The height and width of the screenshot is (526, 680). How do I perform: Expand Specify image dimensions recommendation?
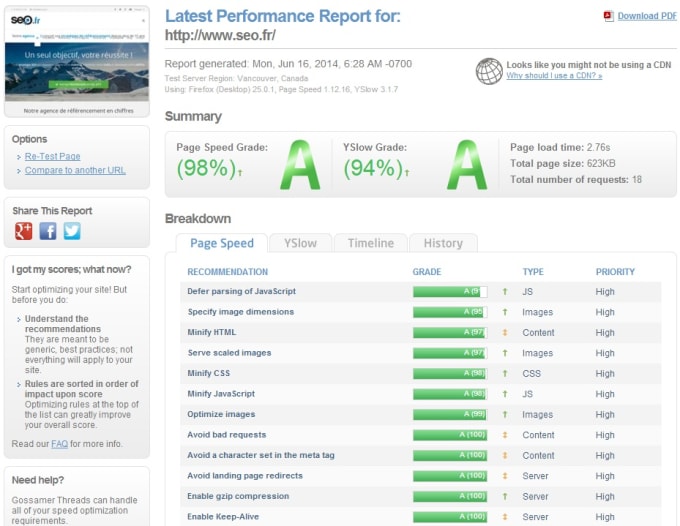[241, 312]
